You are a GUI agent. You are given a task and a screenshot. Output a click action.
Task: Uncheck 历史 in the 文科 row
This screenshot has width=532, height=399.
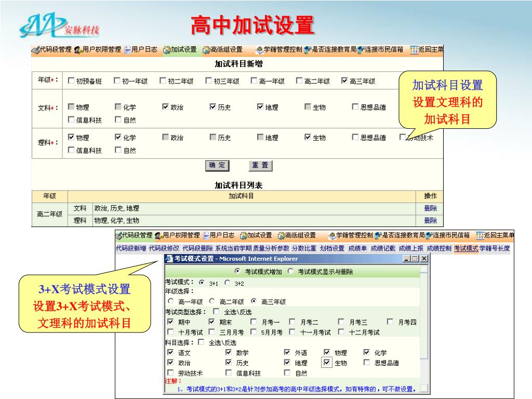point(212,107)
